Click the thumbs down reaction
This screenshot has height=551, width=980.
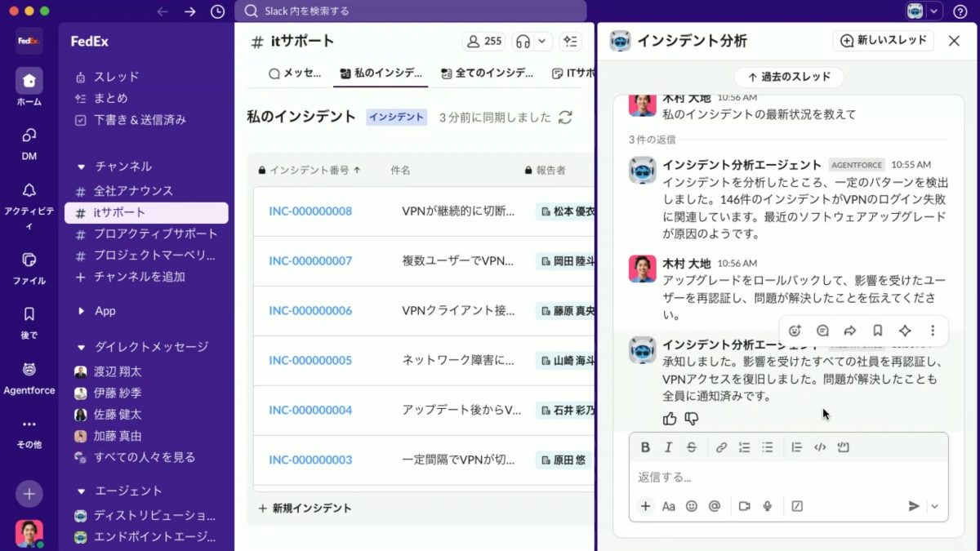point(692,419)
